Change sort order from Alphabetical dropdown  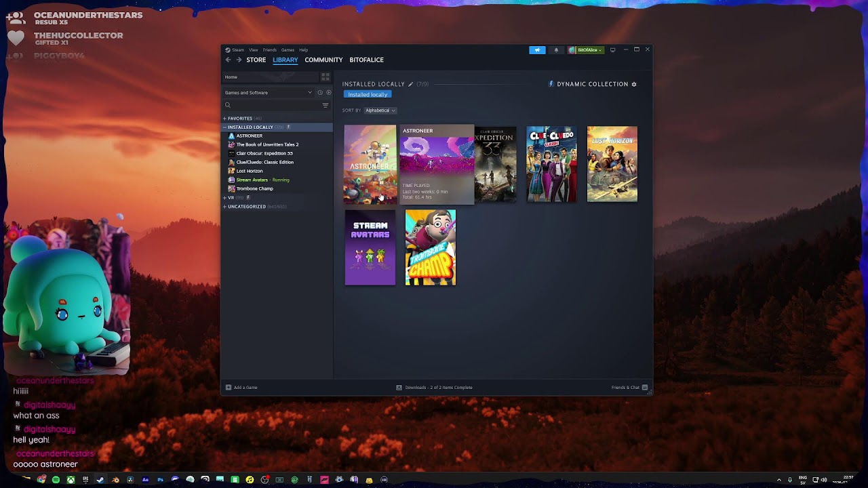[380, 110]
